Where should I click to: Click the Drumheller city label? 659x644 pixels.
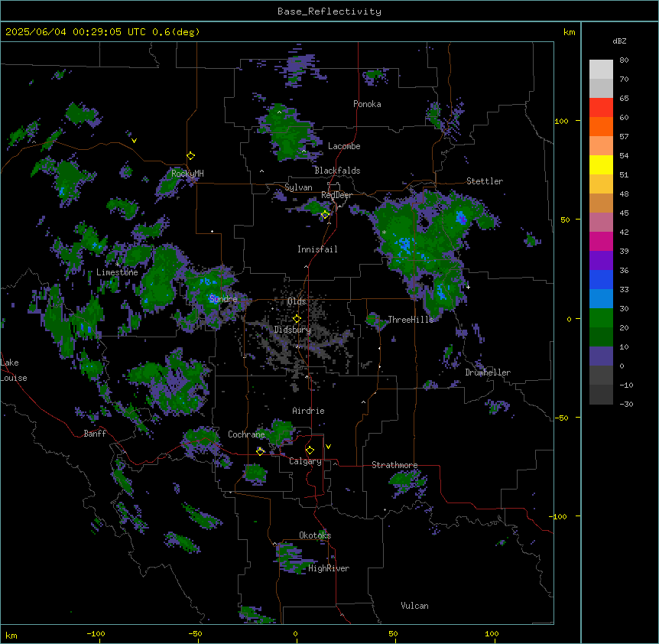pyautogui.click(x=488, y=372)
